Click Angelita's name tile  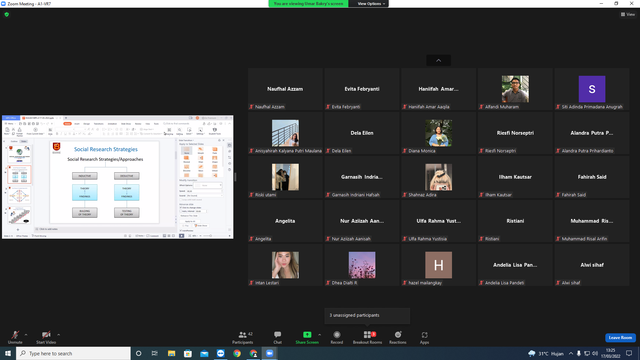[x=285, y=221]
